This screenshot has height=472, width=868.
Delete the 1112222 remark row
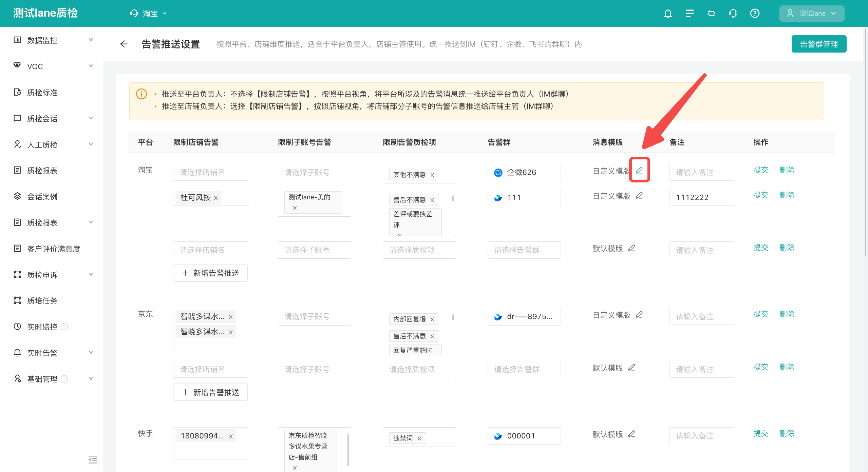coord(787,195)
